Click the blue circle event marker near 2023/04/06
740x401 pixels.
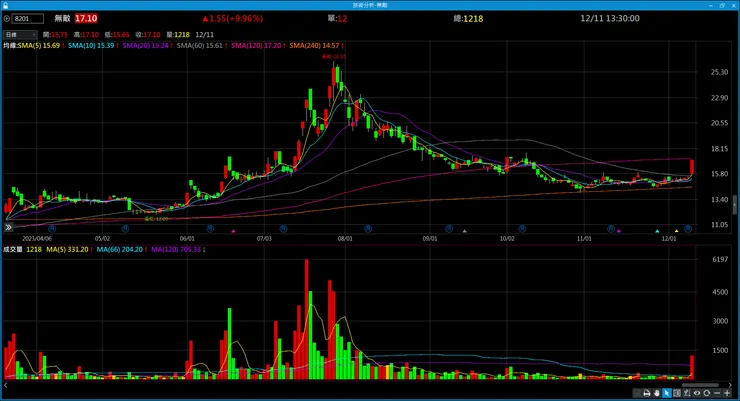coord(52,229)
